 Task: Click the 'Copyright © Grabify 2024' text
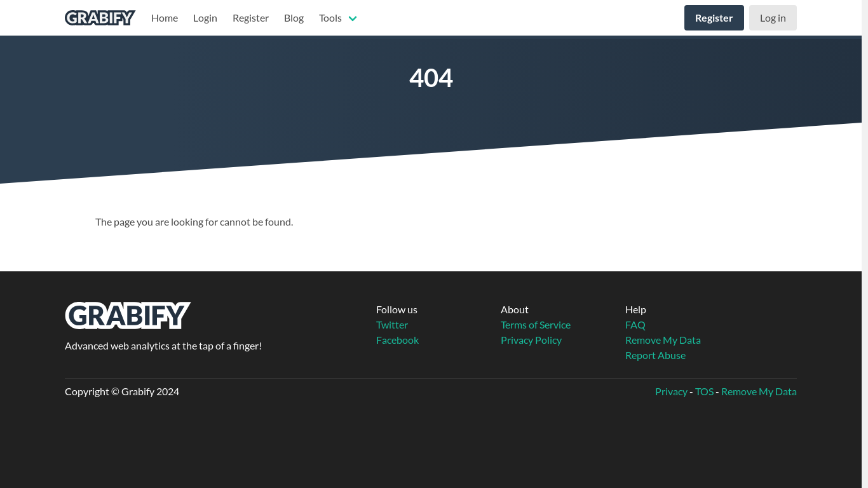pyautogui.click(x=122, y=391)
